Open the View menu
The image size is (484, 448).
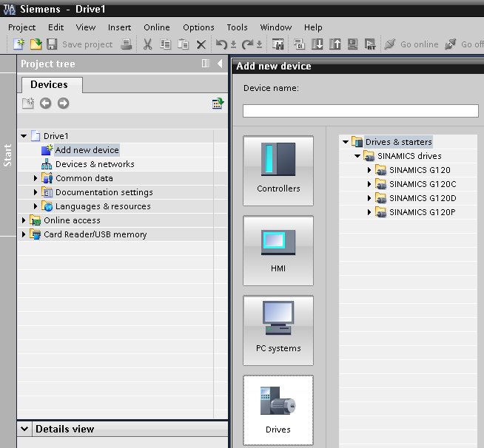[86, 27]
